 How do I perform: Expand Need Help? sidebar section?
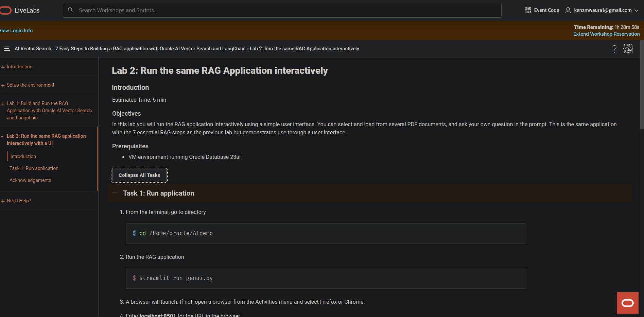[3, 201]
